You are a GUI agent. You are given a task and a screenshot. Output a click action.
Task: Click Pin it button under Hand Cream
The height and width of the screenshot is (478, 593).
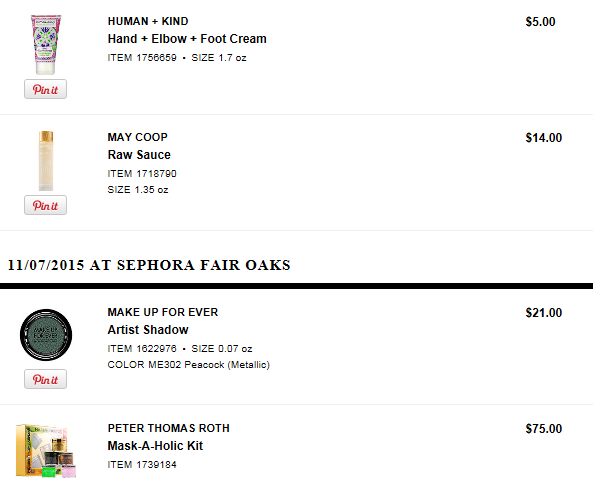45,89
